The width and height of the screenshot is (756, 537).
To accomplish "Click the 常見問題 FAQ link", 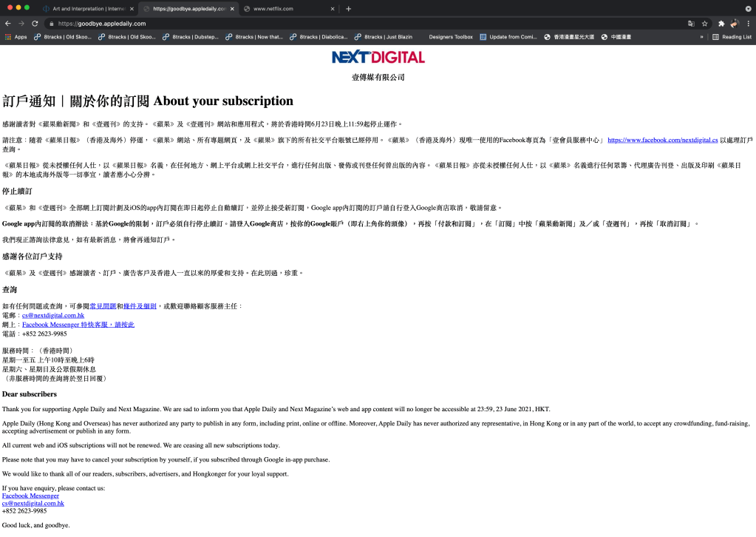I will (103, 305).
